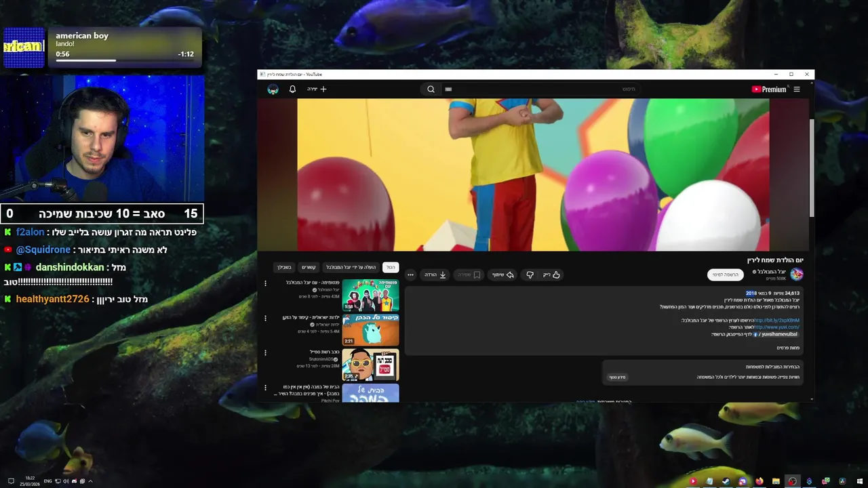Collapse description with פחות פרטים
868x488 pixels.
click(x=788, y=348)
